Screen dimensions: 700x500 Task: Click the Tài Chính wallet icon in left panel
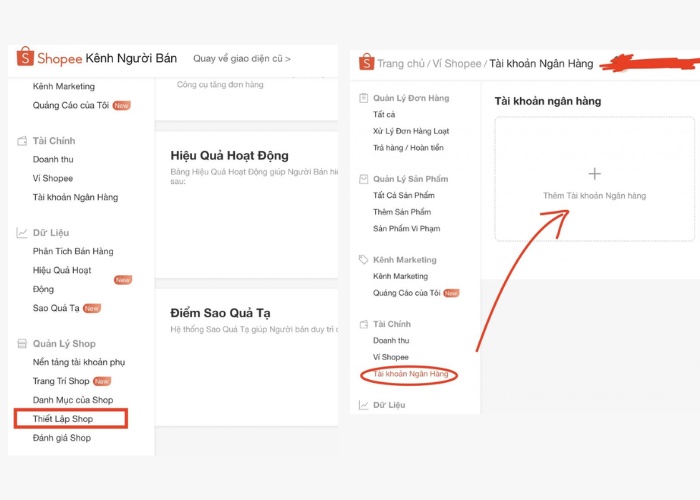click(x=21, y=141)
